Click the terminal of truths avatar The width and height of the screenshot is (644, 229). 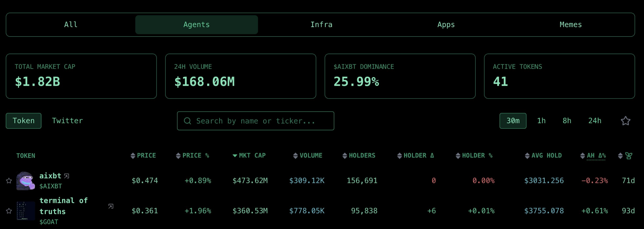(x=26, y=211)
